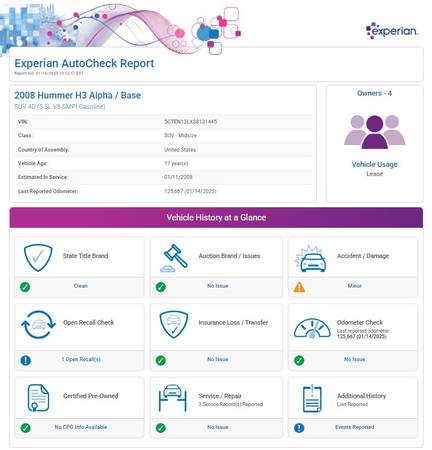The height and width of the screenshot is (450, 432).
Task: Open No Issue link under Auction Brand
Action: tap(218, 286)
